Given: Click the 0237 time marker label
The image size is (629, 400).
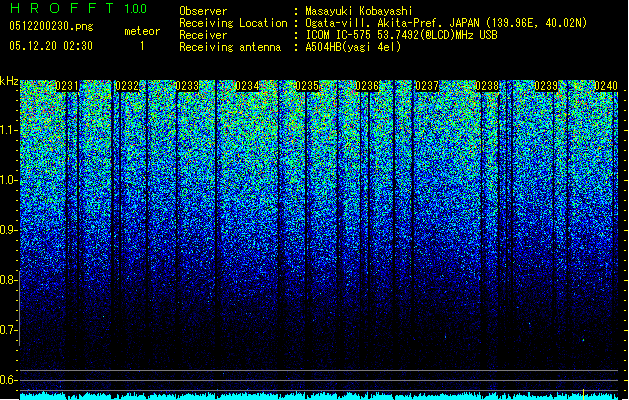Looking at the screenshot, I should point(427,86).
